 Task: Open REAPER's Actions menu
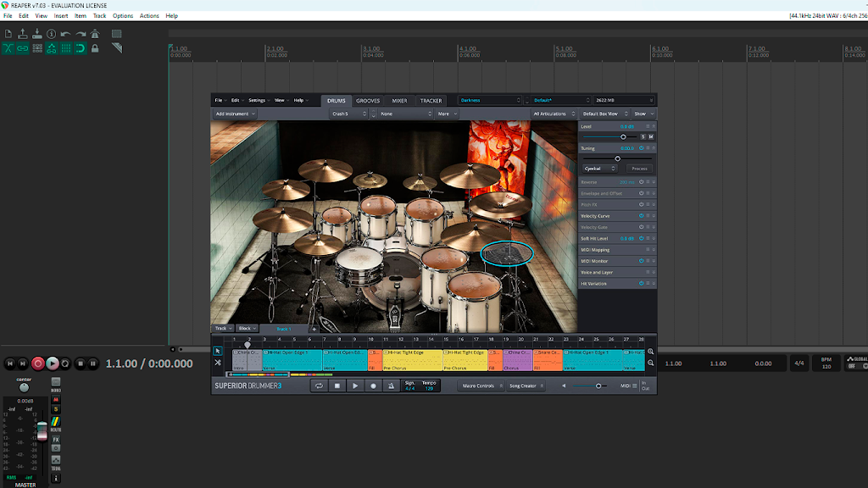pos(149,16)
